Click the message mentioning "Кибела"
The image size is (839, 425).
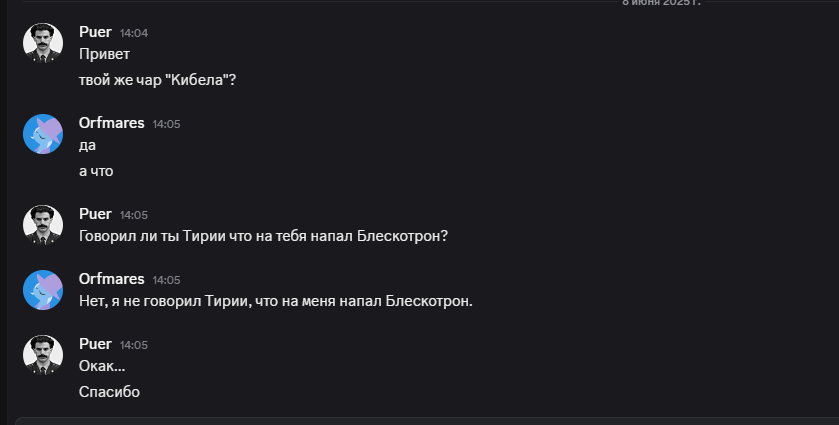pos(157,80)
